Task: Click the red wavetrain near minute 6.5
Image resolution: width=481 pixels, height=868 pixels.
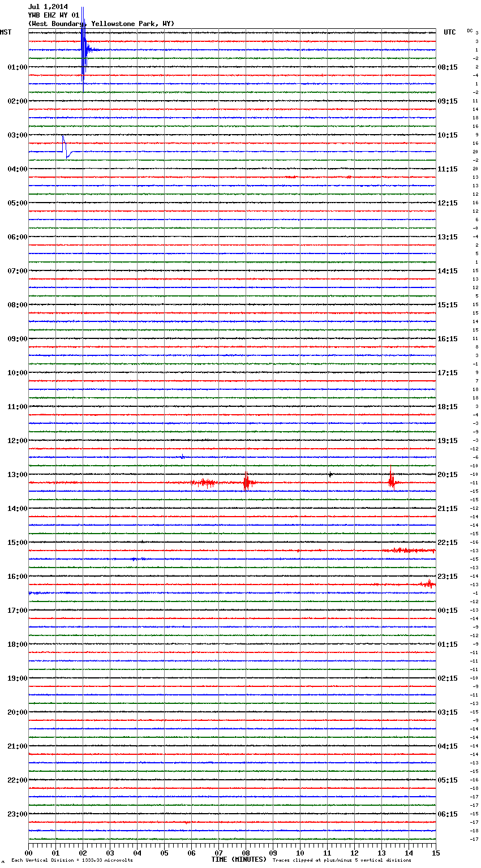Action: point(204,483)
